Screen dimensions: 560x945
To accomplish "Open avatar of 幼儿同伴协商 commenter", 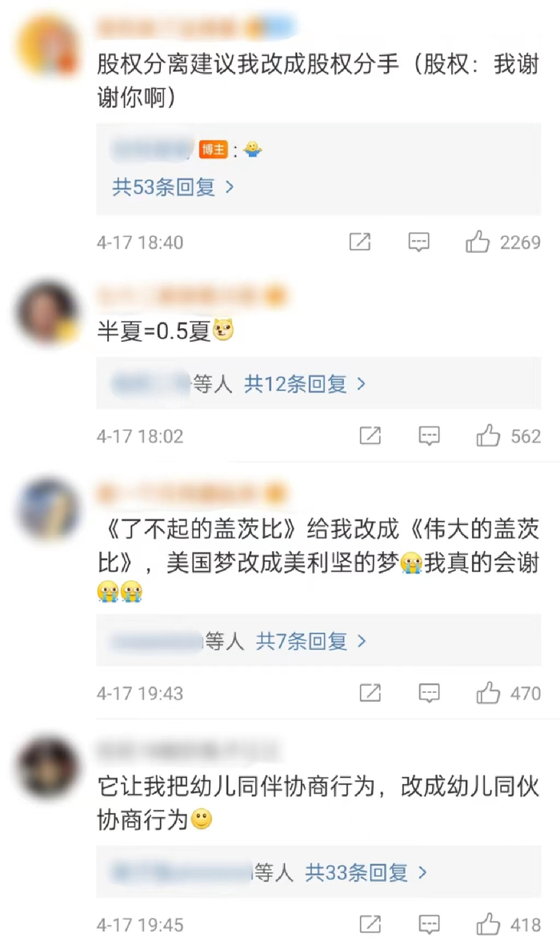I will 48,767.
